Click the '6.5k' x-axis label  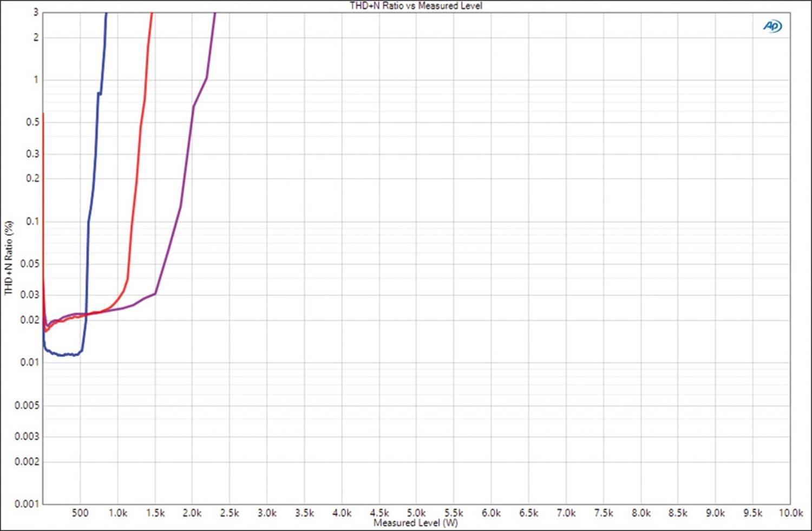click(528, 513)
